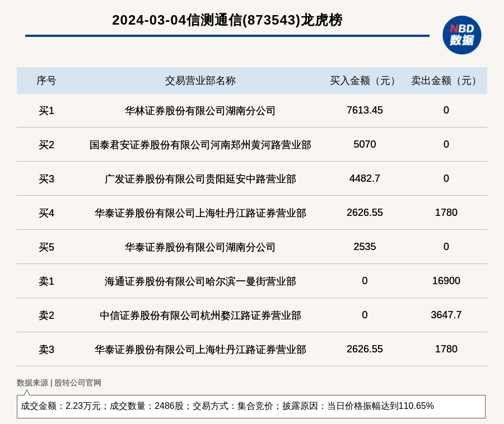Viewport: 504px width, 424px height.
Task: Select the sell amount 0 in row 买5
Action: point(446,247)
